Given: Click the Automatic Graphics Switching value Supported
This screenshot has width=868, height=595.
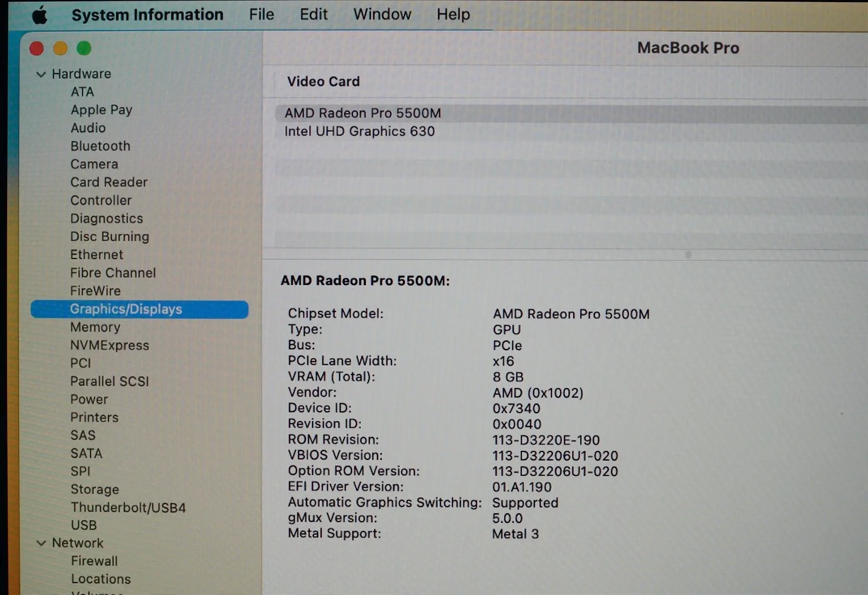Looking at the screenshot, I should point(525,503).
